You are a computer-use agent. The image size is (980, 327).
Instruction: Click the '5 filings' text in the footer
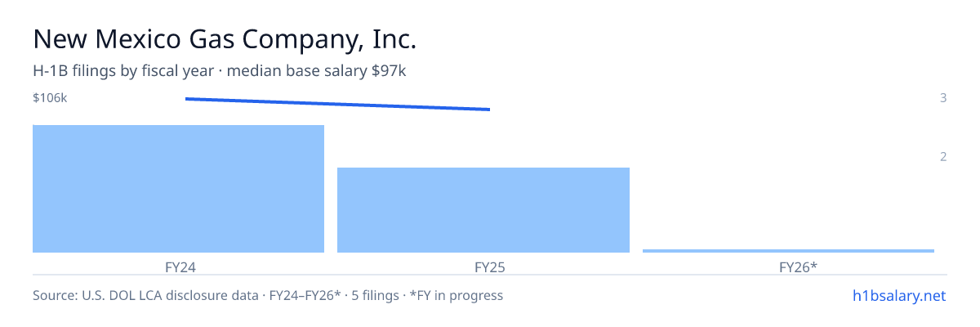(375, 295)
